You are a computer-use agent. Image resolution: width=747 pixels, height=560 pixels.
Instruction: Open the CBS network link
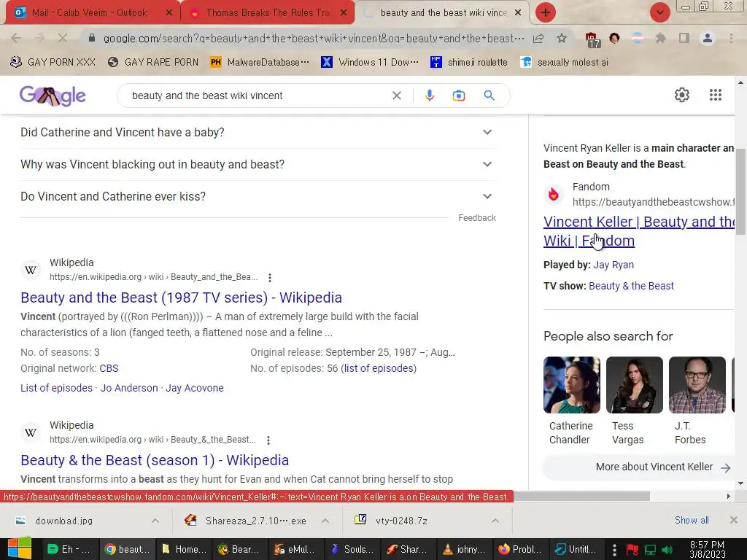[x=109, y=368]
